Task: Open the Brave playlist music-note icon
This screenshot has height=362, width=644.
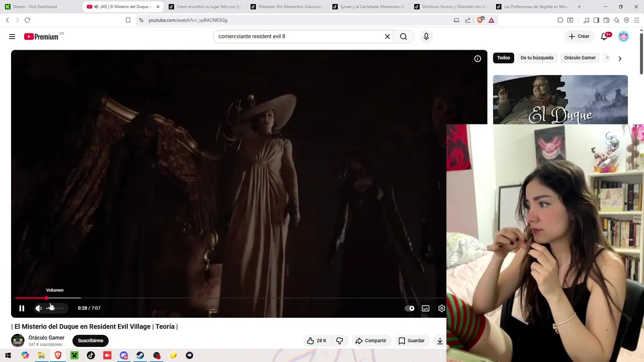Action: (586, 20)
